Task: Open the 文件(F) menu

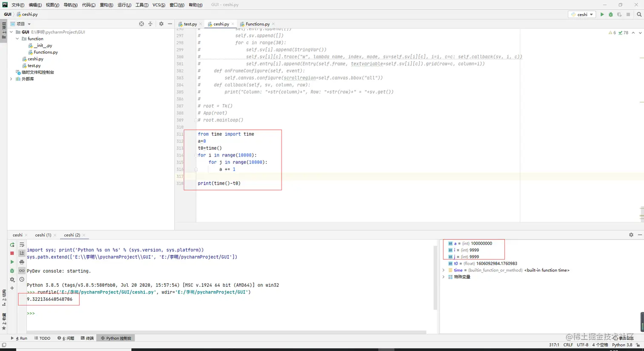Action: [18, 5]
